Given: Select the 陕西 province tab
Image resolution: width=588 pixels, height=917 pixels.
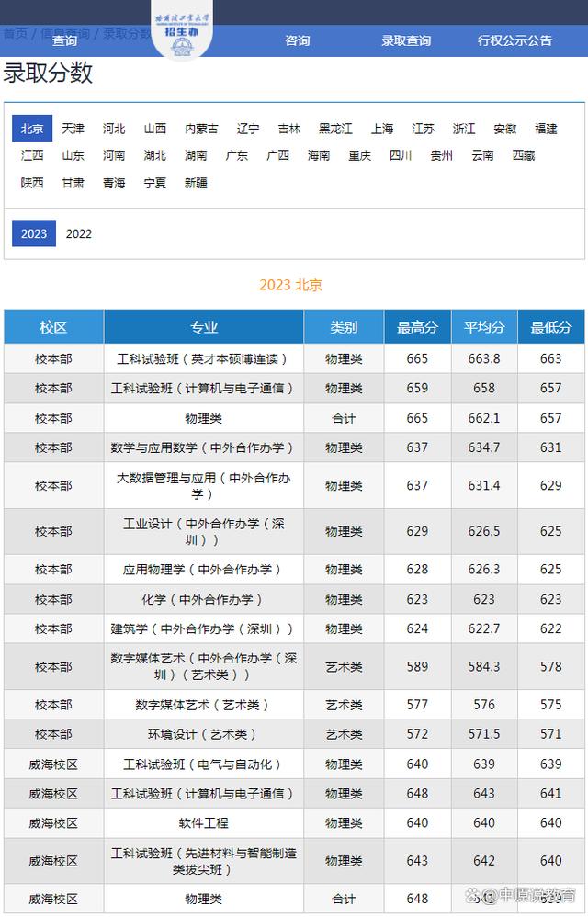Looking at the screenshot, I should tap(32, 183).
